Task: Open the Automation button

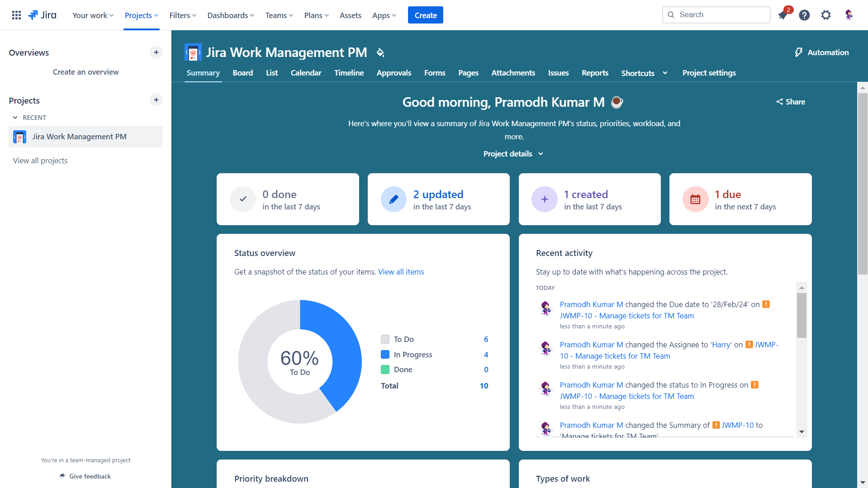Action: point(821,52)
